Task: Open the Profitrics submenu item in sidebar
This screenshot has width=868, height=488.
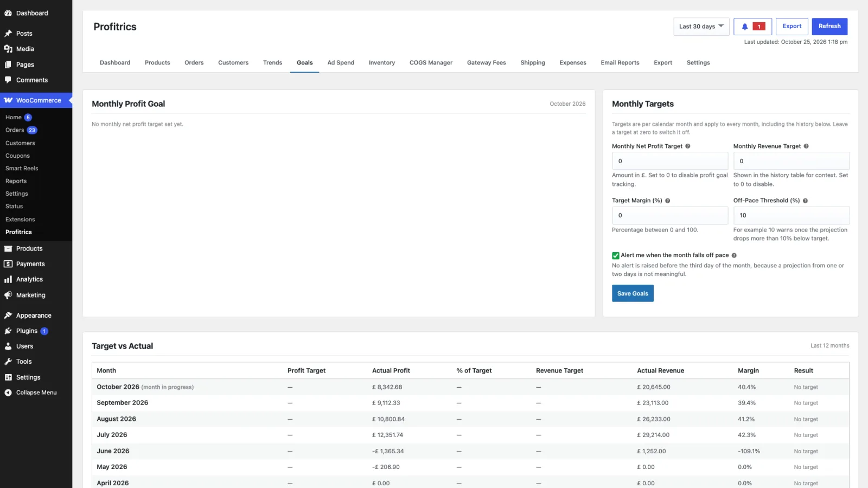Action: click(x=18, y=232)
